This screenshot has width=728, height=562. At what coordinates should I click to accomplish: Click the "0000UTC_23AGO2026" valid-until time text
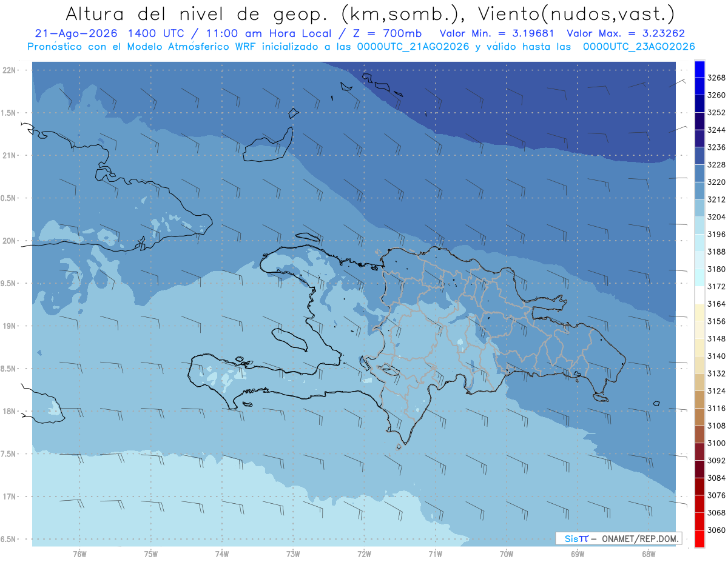pos(639,47)
